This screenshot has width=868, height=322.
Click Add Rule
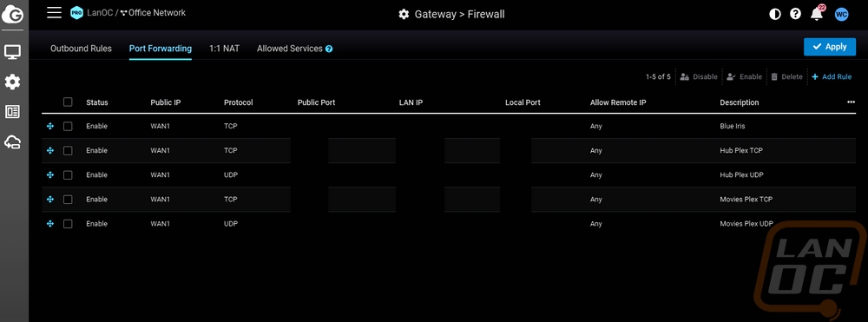coord(832,77)
